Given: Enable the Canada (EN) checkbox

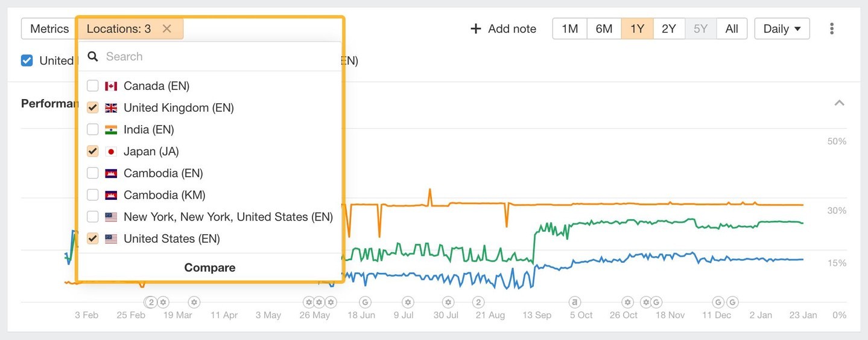Looking at the screenshot, I should pos(93,86).
